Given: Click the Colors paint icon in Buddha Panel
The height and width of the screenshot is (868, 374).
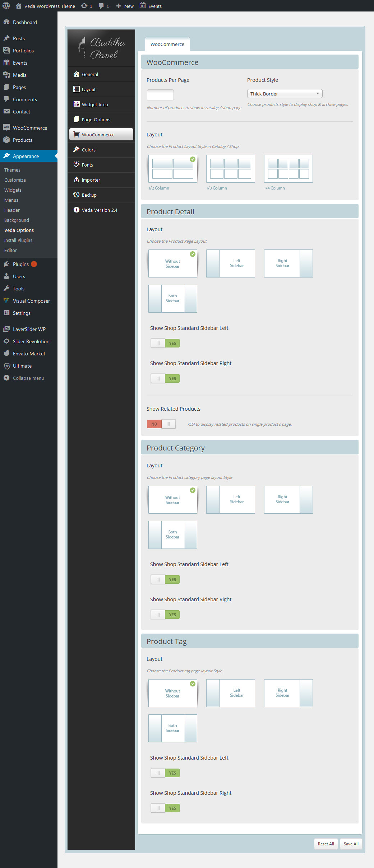Looking at the screenshot, I should click(x=76, y=149).
